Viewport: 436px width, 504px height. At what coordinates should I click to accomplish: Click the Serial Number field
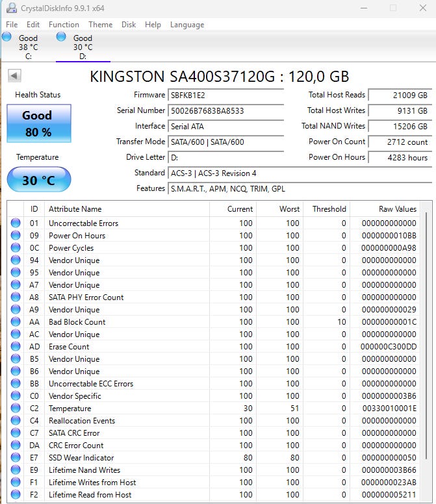225,111
